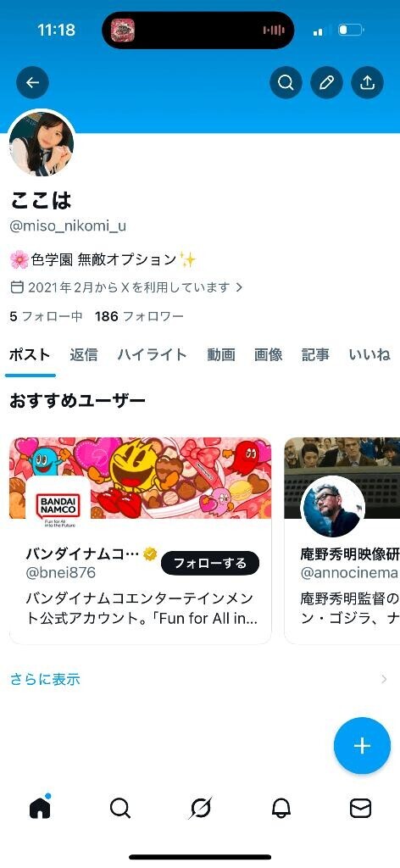
Task: Open the さらに表示 link
Action: [46, 679]
